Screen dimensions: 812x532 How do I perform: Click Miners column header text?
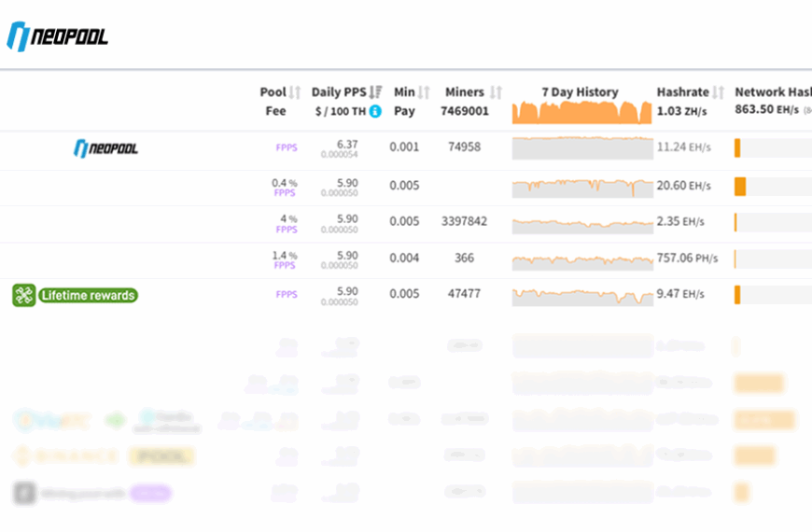coord(465,92)
